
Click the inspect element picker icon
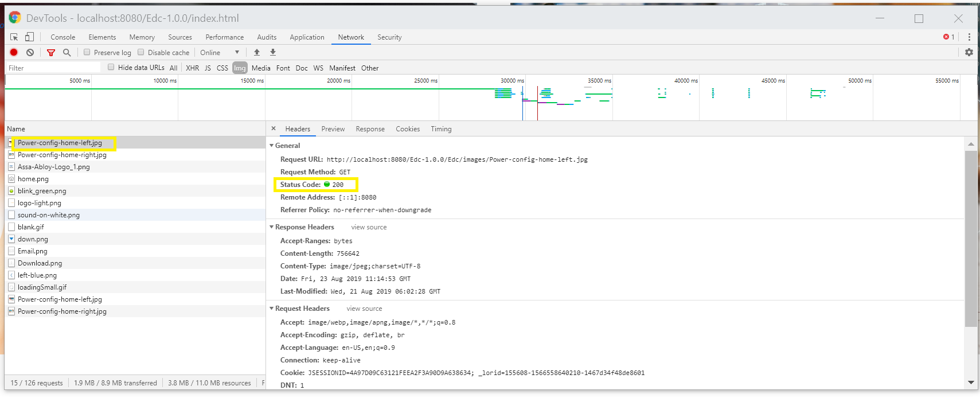coord(14,37)
